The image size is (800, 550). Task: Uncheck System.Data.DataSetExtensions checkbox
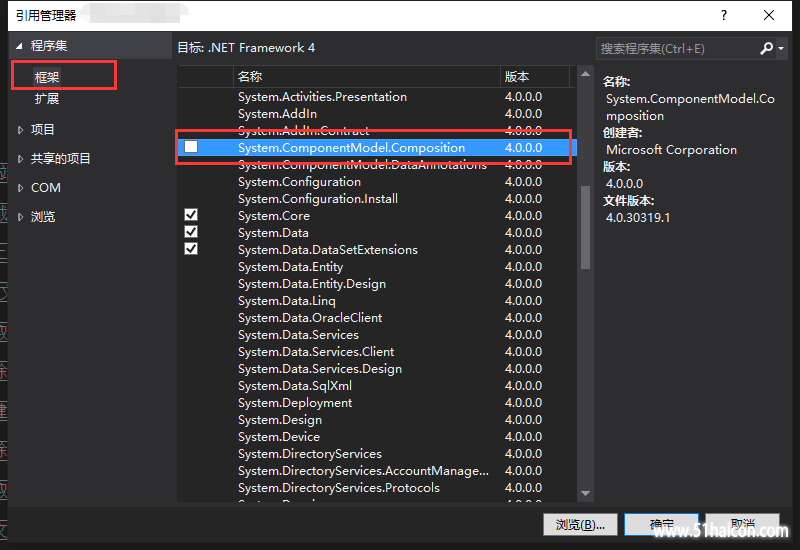coord(191,249)
